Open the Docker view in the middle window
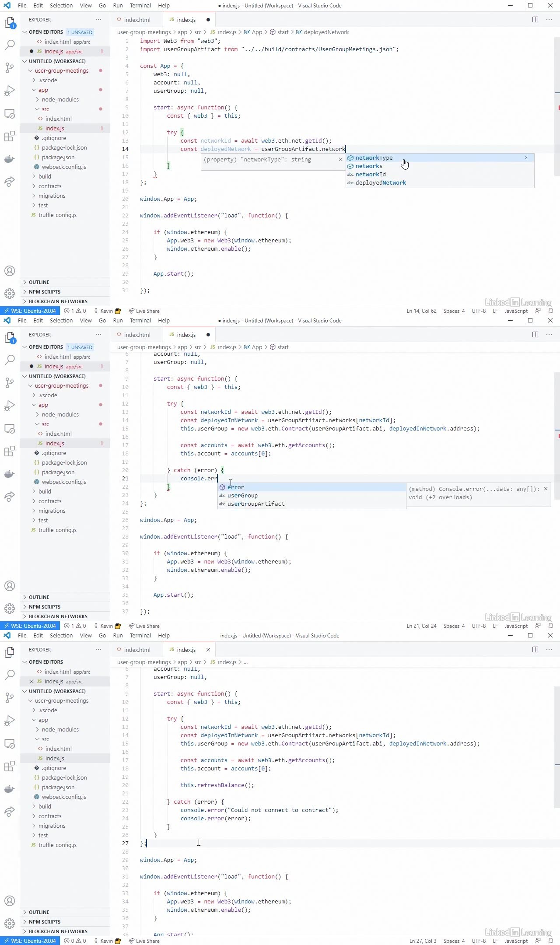The height and width of the screenshot is (945, 560). point(10,474)
